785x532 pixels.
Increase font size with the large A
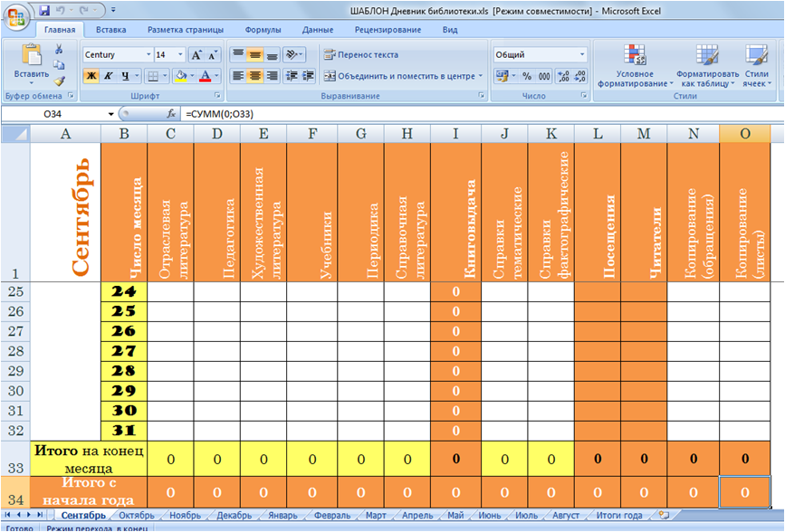(x=197, y=55)
